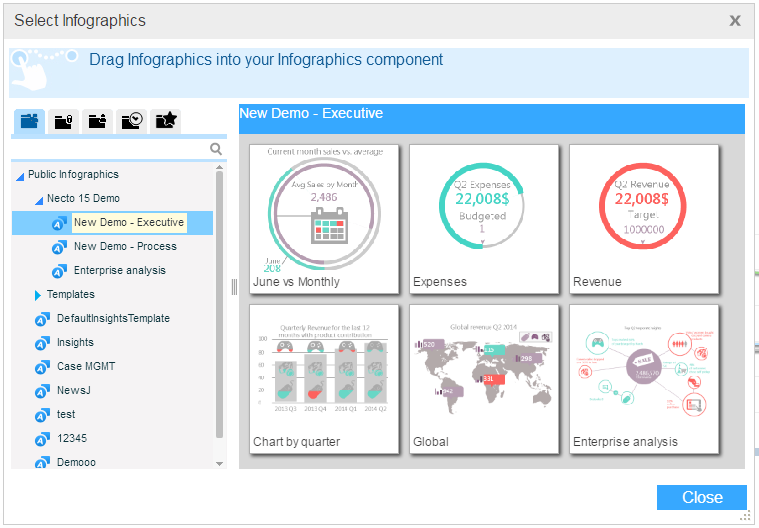Click the tree panel vertical scrollbar
759x528 pixels.
[x=220, y=300]
